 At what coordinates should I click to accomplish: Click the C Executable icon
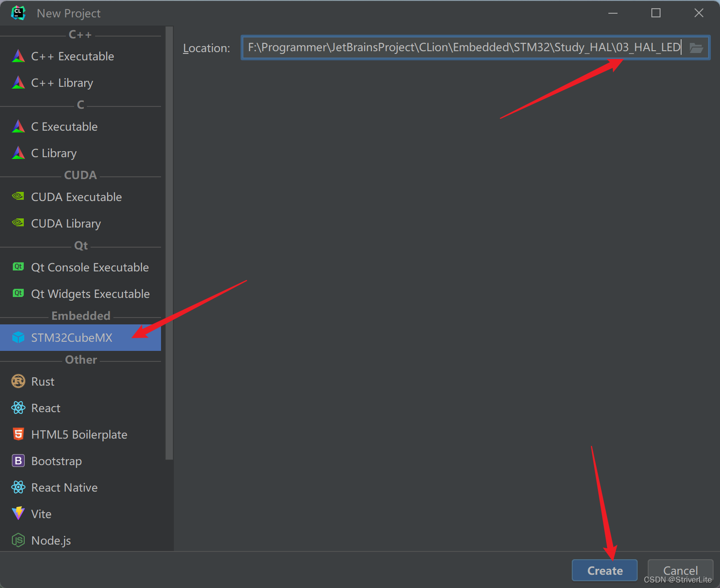(18, 126)
